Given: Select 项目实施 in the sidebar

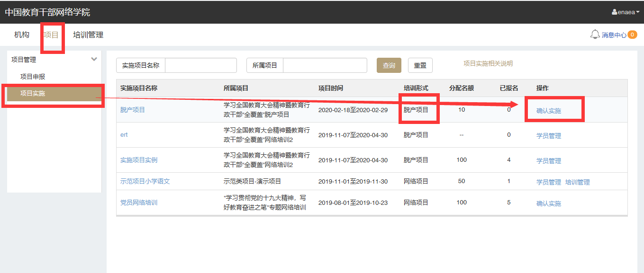Looking at the screenshot, I should coord(54,94).
